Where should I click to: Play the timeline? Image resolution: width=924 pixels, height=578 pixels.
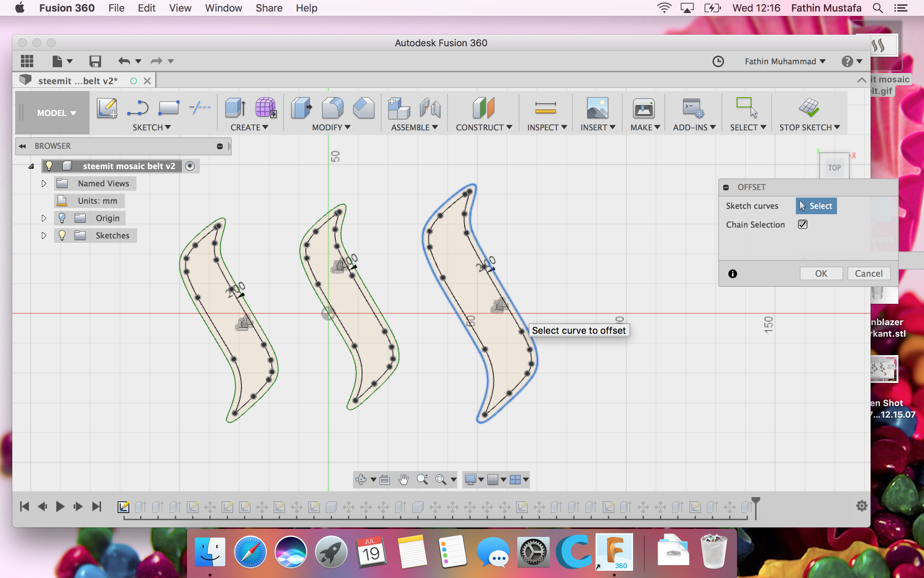tap(60, 506)
